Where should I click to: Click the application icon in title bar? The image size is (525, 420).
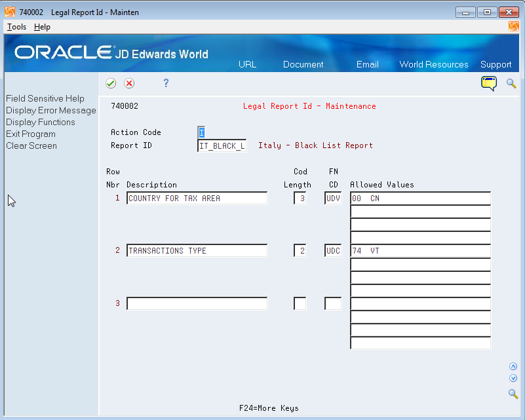(x=10, y=12)
